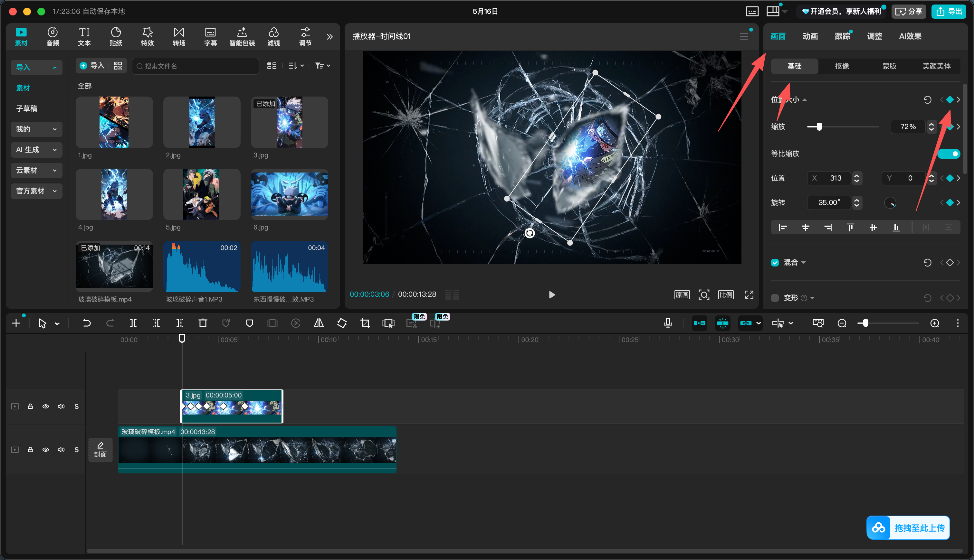Image resolution: width=974 pixels, height=560 pixels.
Task: Expand the 官方素材 sidebar section
Action: point(37,191)
